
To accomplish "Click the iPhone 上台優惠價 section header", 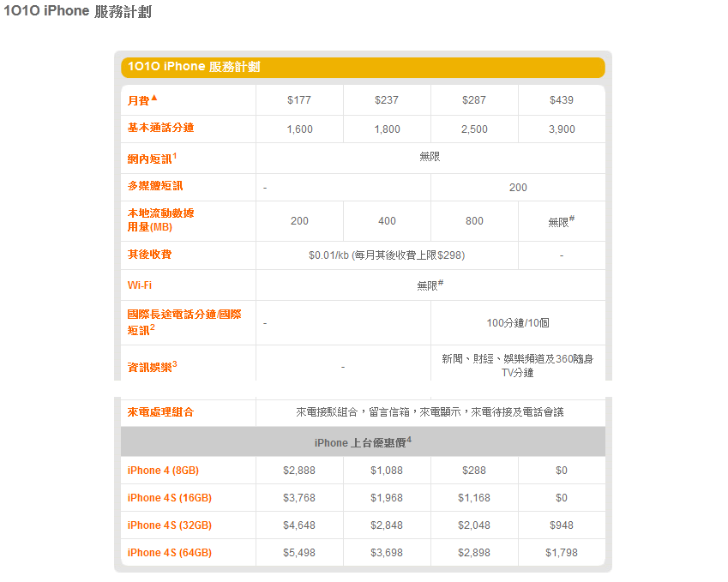I will [363, 442].
